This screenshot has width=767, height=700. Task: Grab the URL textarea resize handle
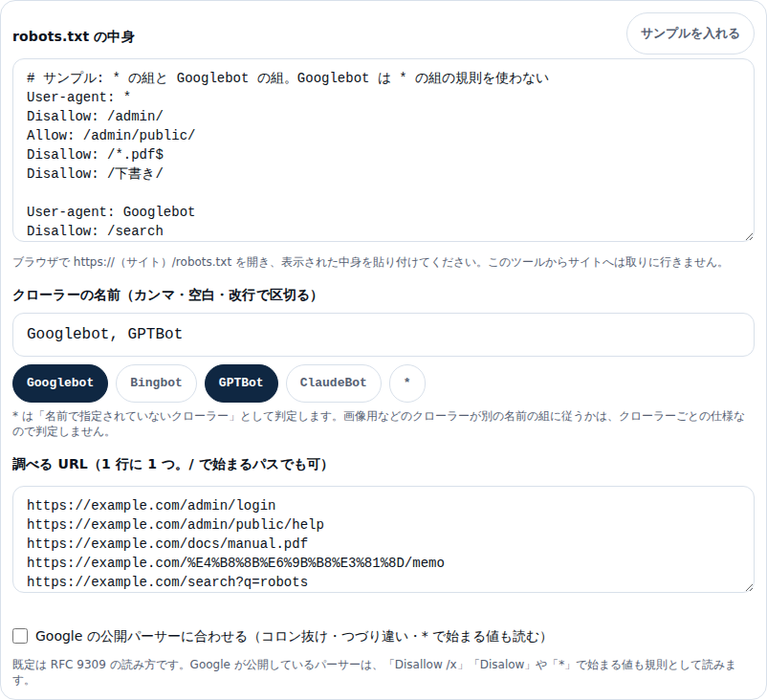tap(749, 587)
